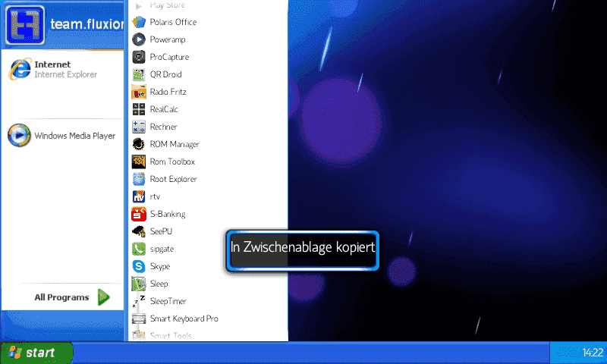Image resolution: width=607 pixels, height=364 pixels.
Task: Click the Rechner label text
Action: (x=163, y=127)
